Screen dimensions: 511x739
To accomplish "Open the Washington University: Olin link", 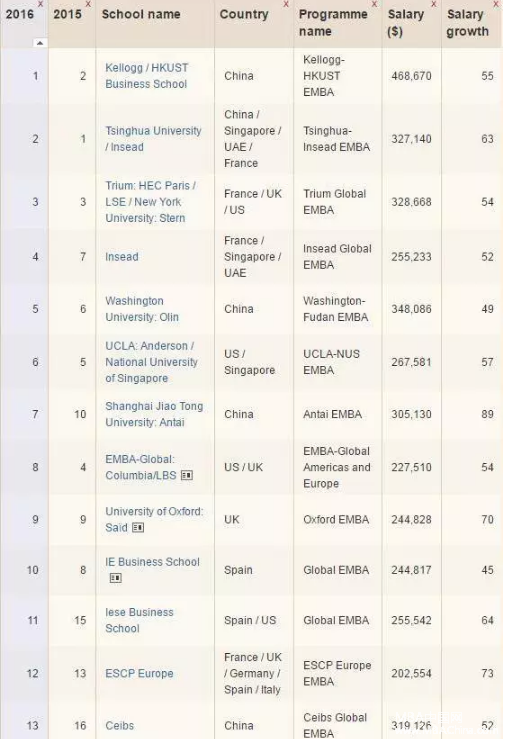I will point(142,309).
